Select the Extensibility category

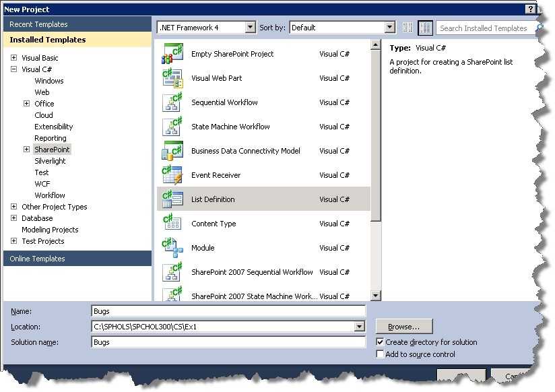point(54,127)
